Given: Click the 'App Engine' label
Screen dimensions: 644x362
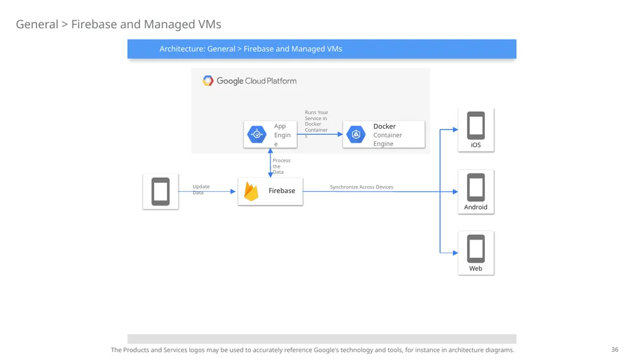Looking at the screenshot, I should [282, 135].
